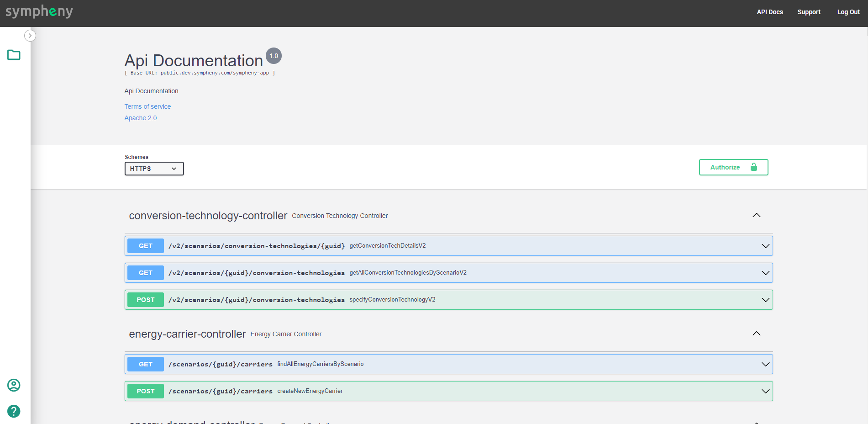Open the Apache 2.0 license link
The height and width of the screenshot is (424, 868).
[141, 118]
